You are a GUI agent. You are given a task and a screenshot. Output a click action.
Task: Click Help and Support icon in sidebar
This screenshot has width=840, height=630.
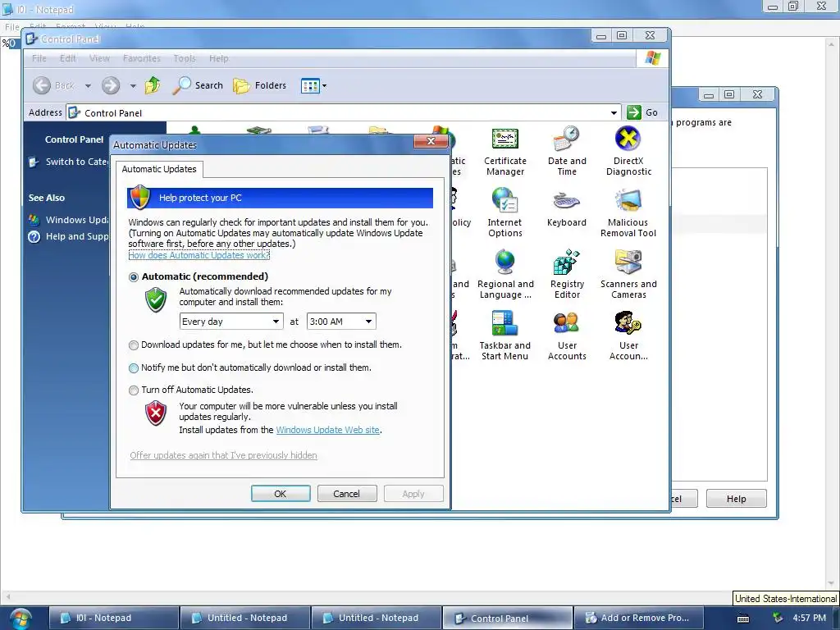pos(34,237)
